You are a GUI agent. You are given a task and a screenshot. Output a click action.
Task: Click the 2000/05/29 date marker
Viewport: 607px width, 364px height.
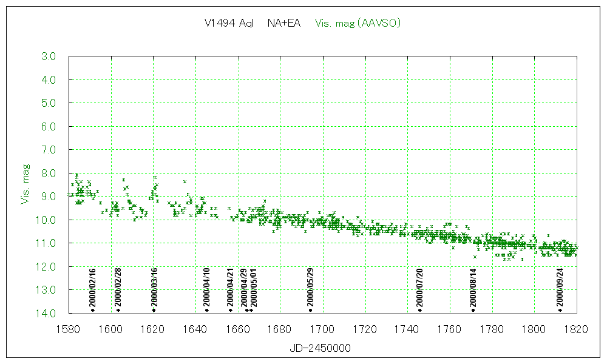(x=311, y=289)
